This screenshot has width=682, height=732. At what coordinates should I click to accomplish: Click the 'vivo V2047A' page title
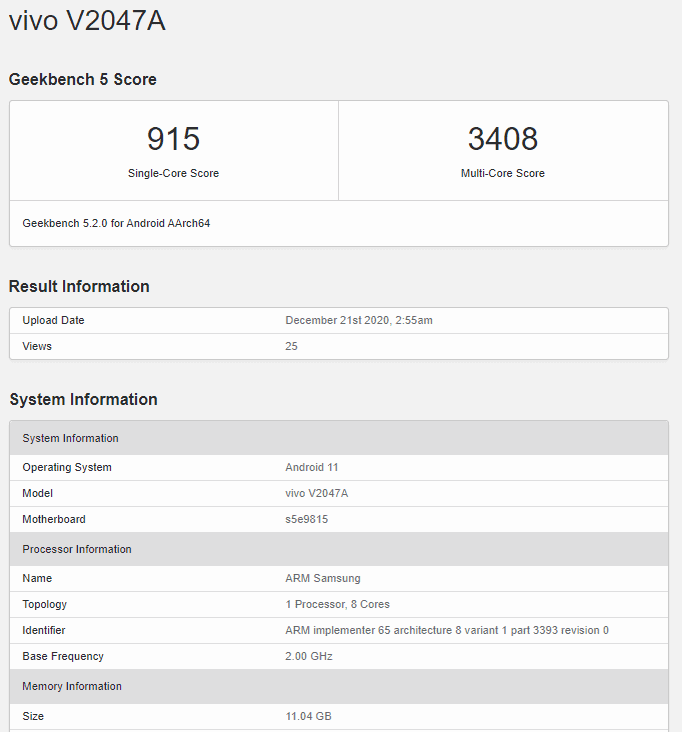[x=87, y=21]
